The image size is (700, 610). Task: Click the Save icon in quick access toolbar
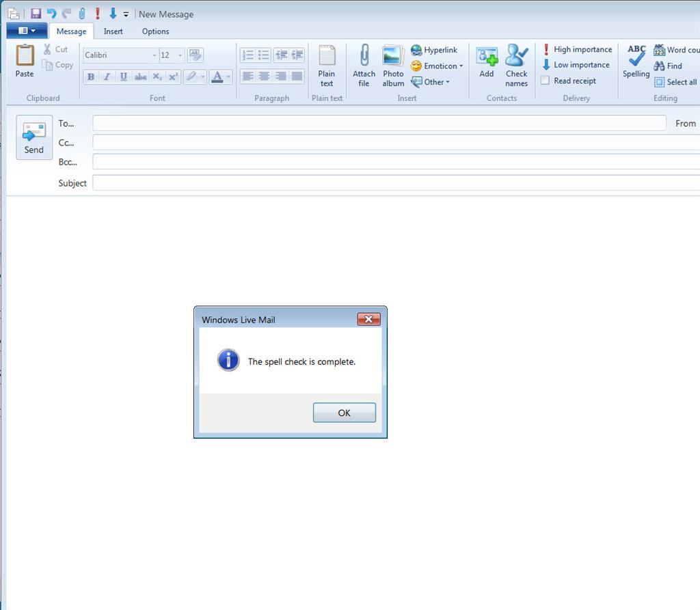click(x=36, y=14)
